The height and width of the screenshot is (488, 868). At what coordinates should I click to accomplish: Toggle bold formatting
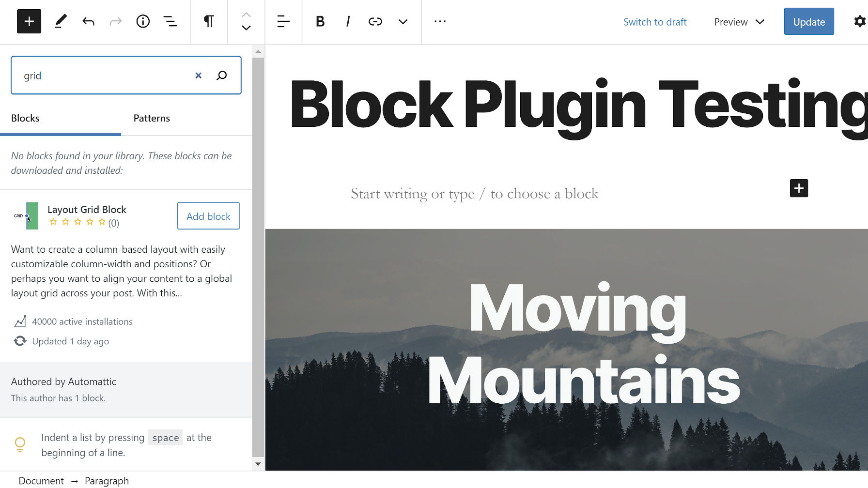[320, 21]
